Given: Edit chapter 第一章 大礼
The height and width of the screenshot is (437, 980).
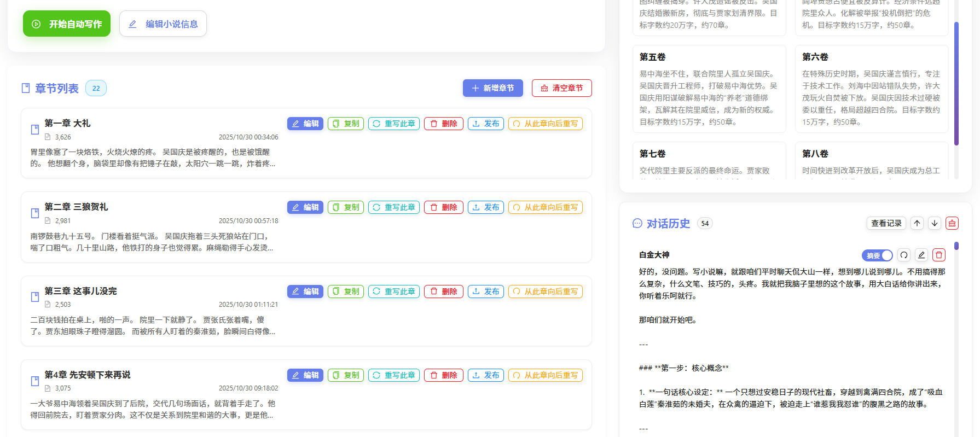Looking at the screenshot, I should point(305,124).
